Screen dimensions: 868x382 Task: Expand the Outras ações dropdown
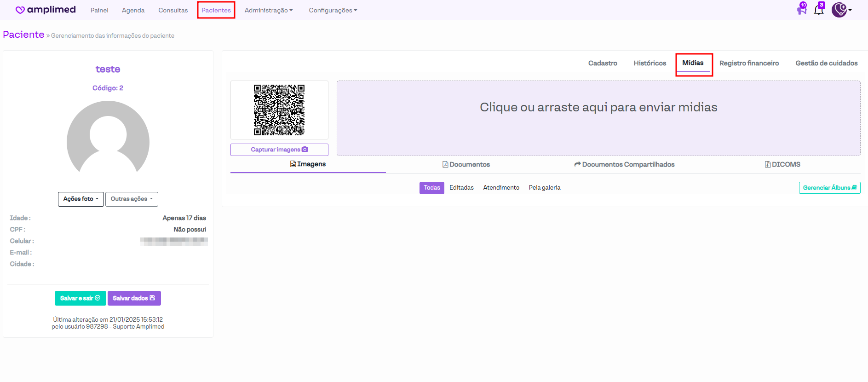(x=132, y=199)
